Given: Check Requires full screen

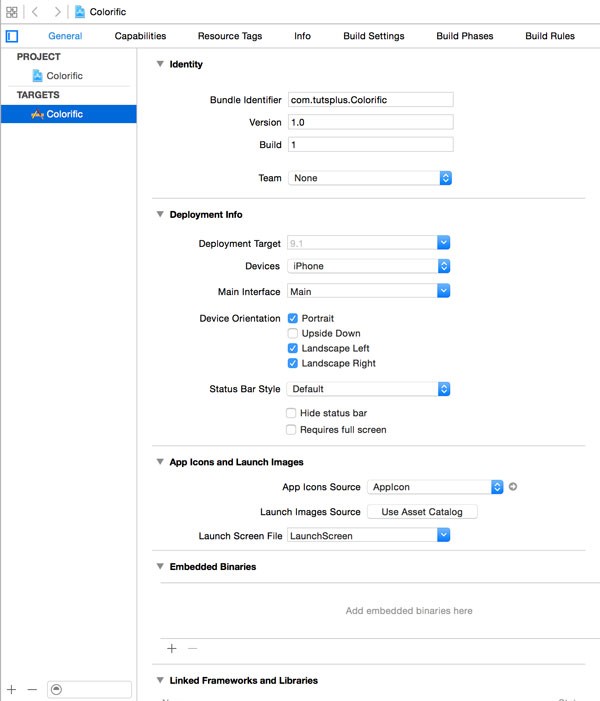Looking at the screenshot, I should (x=291, y=430).
